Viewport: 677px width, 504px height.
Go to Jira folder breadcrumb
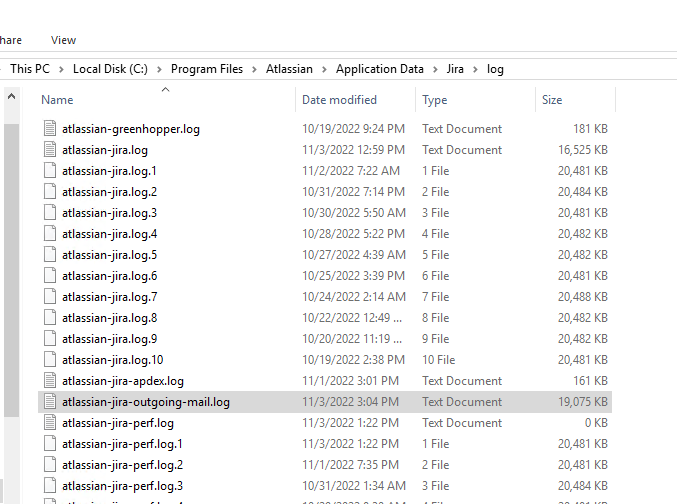click(455, 69)
